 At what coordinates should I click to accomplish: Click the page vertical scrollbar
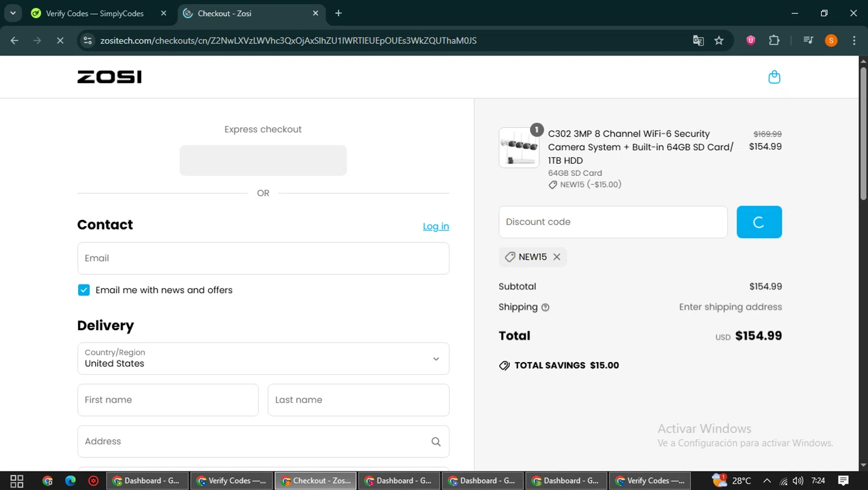[x=863, y=133]
